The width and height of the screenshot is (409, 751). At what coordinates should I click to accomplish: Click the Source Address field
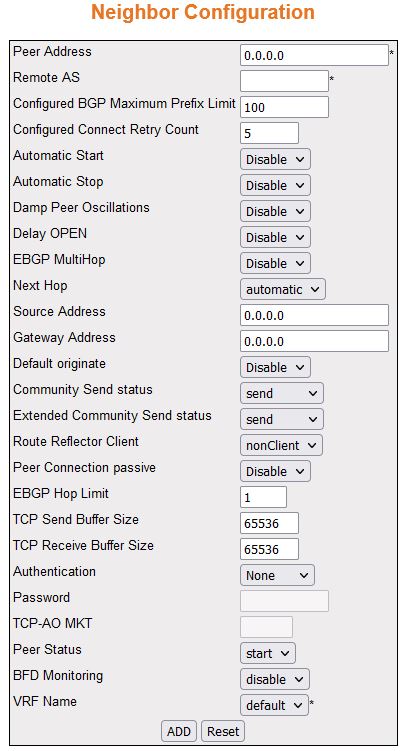pyautogui.click(x=314, y=315)
